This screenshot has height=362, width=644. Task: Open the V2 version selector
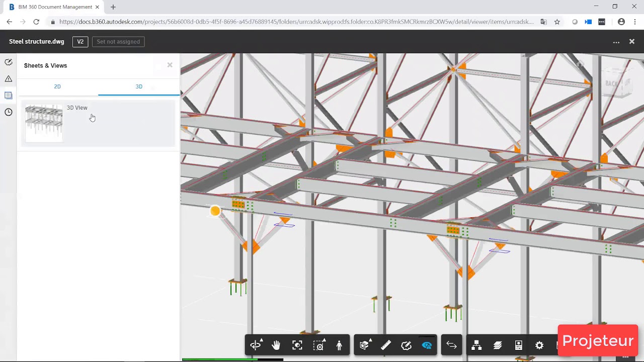pos(80,42)
